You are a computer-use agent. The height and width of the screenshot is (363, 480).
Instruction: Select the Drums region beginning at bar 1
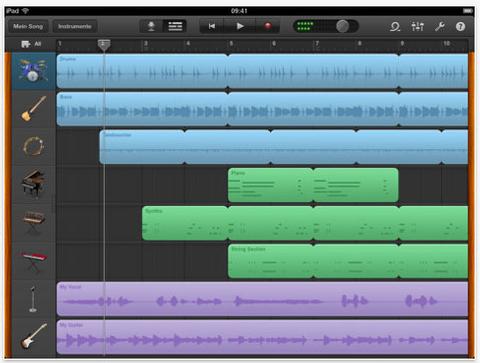pyautogui.click(x=142, y=71)
